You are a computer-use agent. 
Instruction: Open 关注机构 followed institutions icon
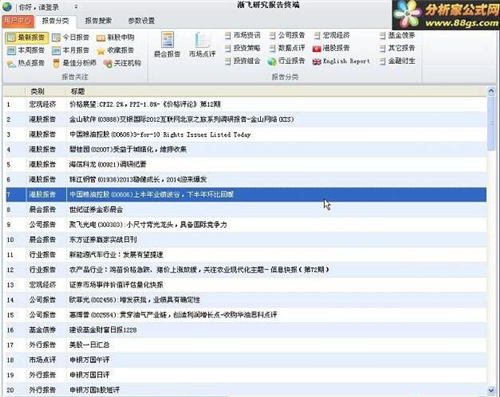(122, 63)
